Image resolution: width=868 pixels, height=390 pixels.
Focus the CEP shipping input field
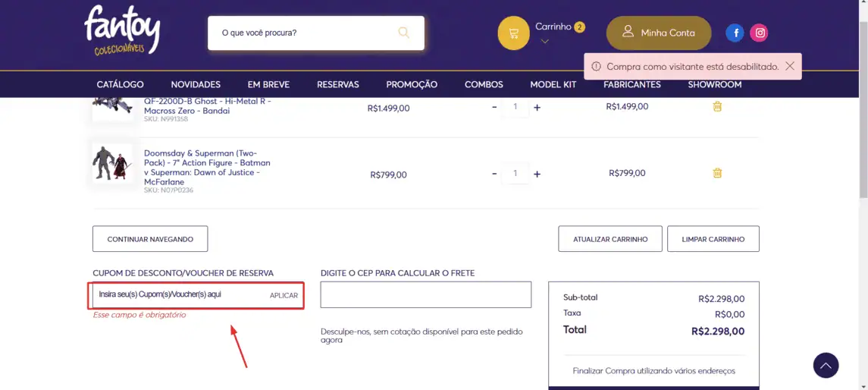pos(426,294)
